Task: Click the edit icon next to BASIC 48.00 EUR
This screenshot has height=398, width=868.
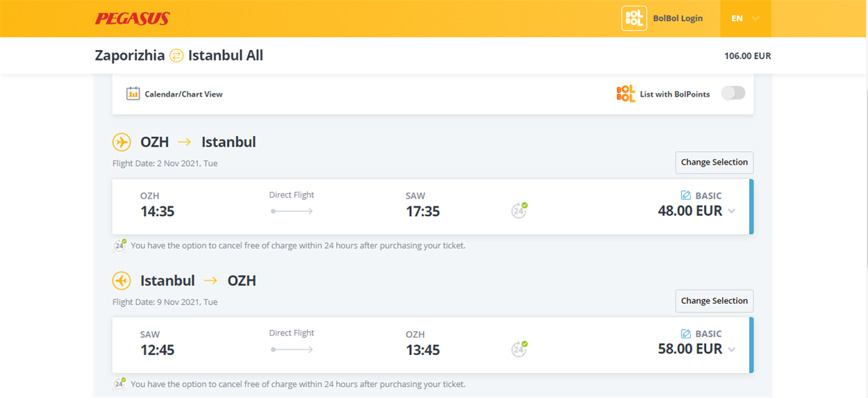Action: [686, 196]
